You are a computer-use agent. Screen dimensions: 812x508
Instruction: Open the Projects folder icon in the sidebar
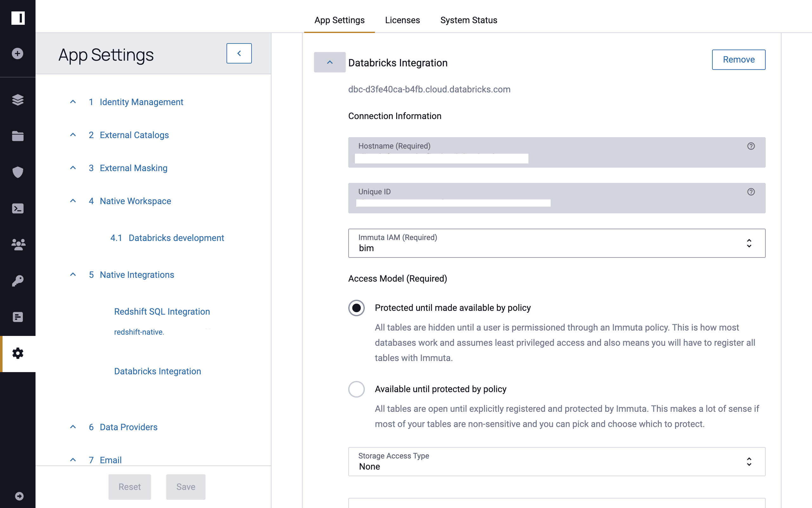tap(17, 136)
